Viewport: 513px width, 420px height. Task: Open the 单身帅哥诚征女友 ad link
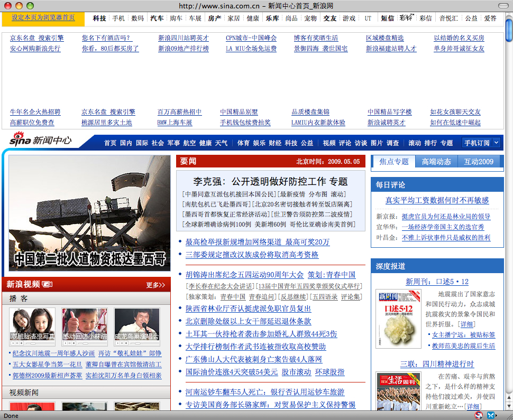[x=459, y=49]
